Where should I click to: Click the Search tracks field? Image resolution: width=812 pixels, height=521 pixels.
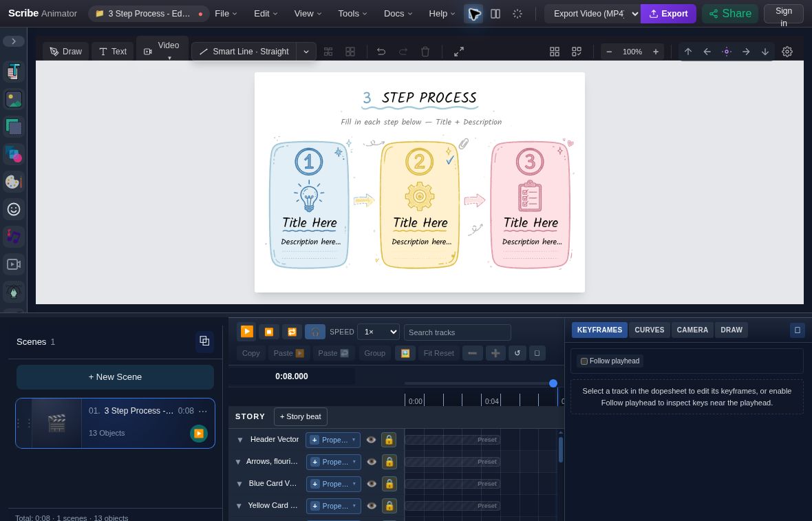(458, 332)
